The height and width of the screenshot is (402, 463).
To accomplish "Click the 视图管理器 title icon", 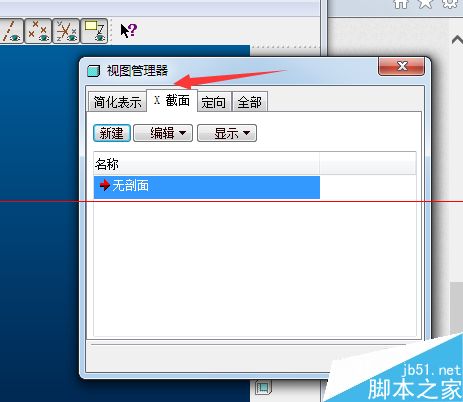I will tap(93, 71).
